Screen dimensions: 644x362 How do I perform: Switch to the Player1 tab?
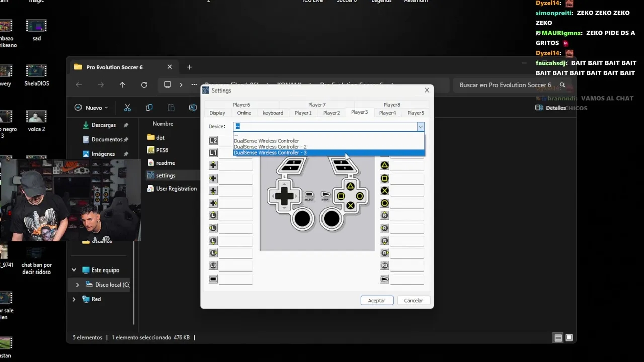(303, 113)
